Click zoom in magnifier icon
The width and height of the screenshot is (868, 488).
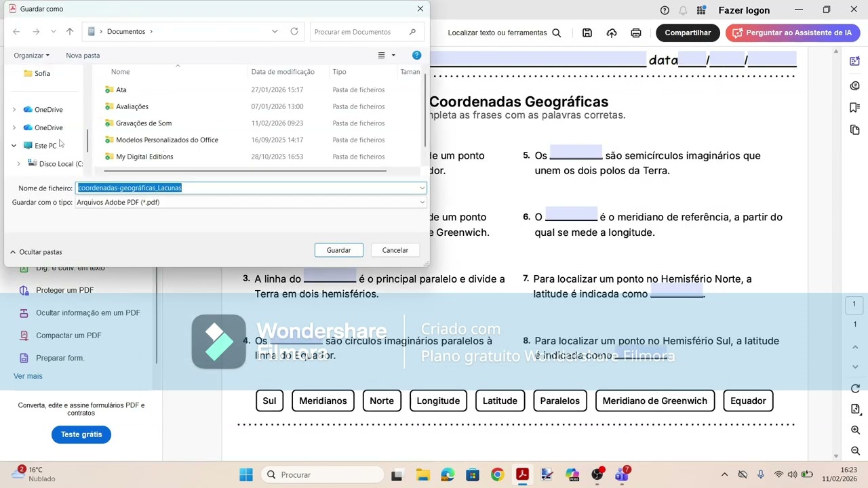coord(855,430)
